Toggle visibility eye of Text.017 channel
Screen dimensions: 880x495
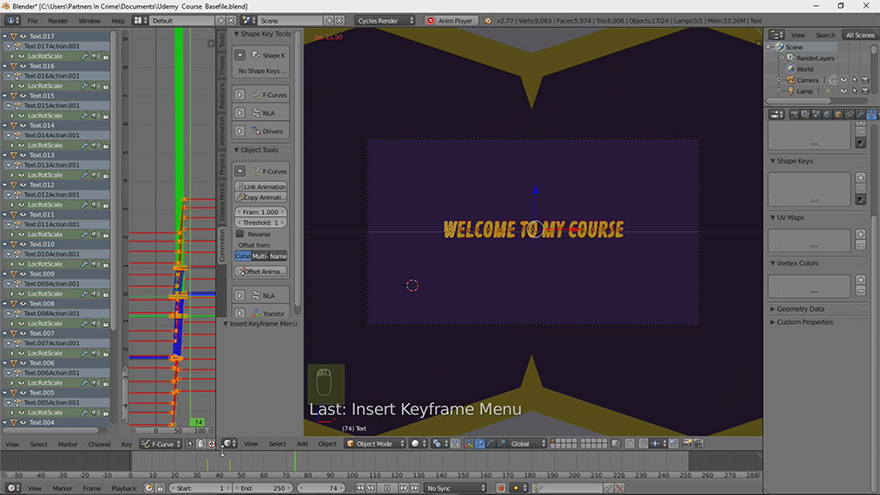tap(22, 36)
